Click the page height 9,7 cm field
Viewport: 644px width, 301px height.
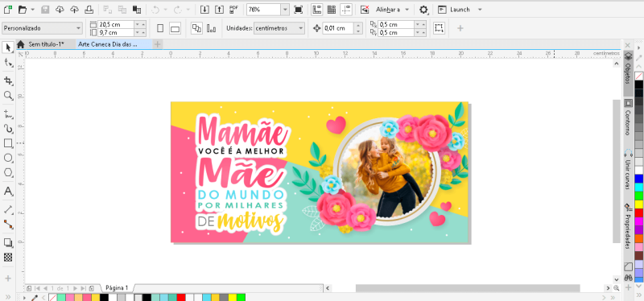pos(116,32)
